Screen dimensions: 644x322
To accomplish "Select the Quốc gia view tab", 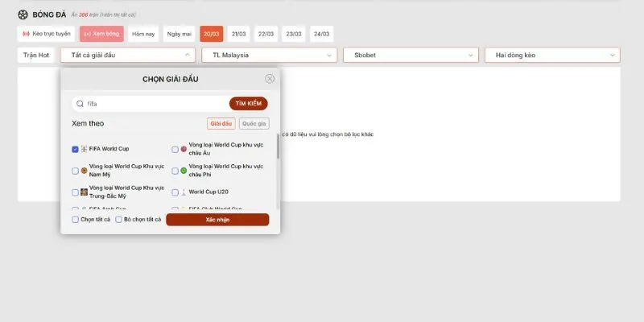I will coord(254,123).
